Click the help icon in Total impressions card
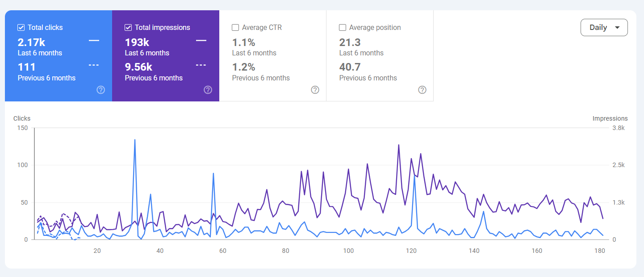The image size is (644, 277). [x=208, y=90]
